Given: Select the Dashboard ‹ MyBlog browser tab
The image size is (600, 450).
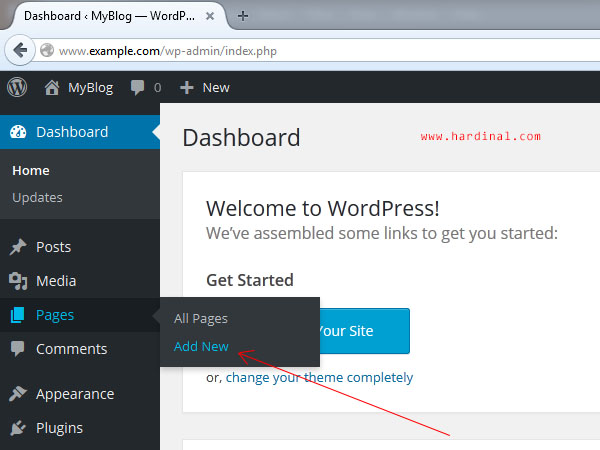Looking at the screenshot, I should pyautogui.click(x=119, y=16).
